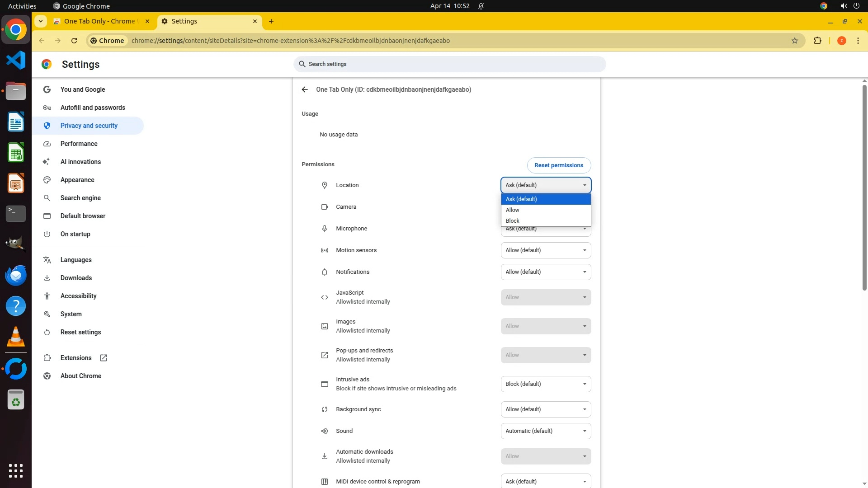Click back arrow beside One Tab Only title
Screen dimensions: 868x488
click(305, 89)
